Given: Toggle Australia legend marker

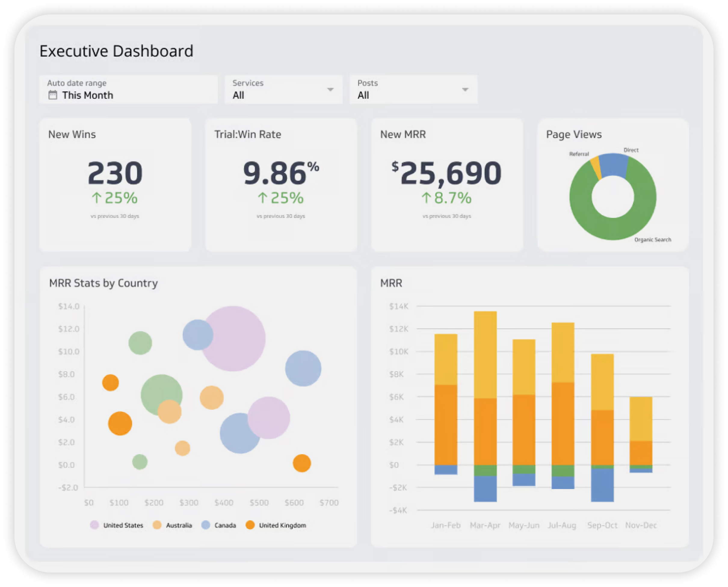Looking at the screenshot, I should [x=157, y=525].
